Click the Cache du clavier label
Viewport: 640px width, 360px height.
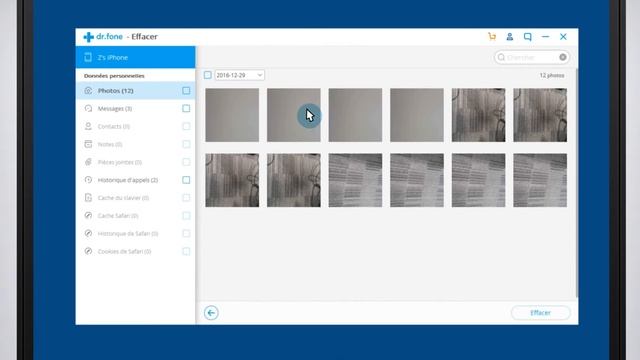click(x=123, y=198)
